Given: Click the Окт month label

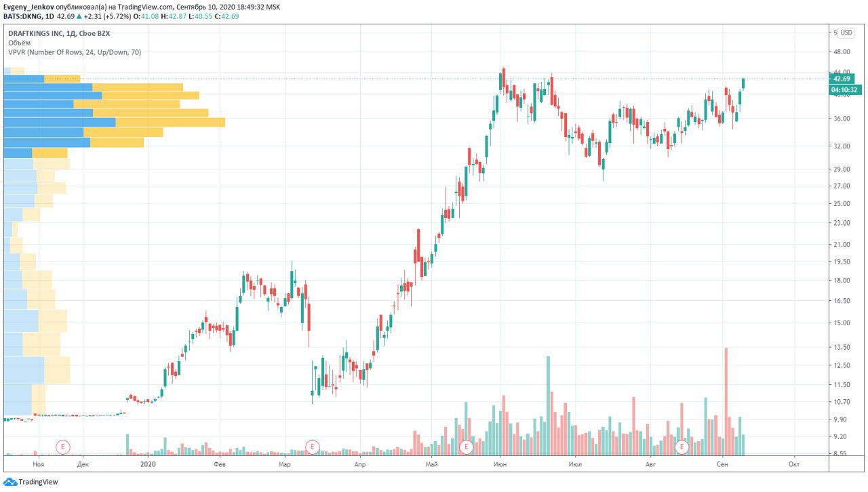Looking at the screenshot, I should pos(793,464).
